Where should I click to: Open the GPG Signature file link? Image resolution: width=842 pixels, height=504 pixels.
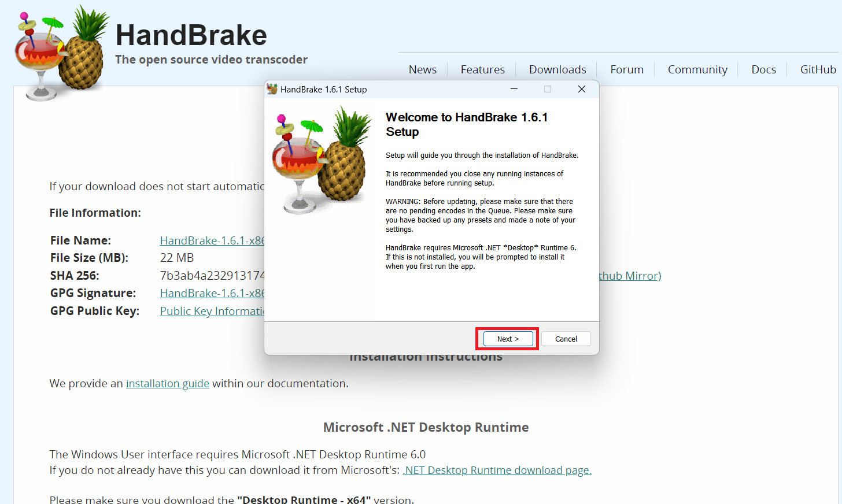(x=212, y=293)
